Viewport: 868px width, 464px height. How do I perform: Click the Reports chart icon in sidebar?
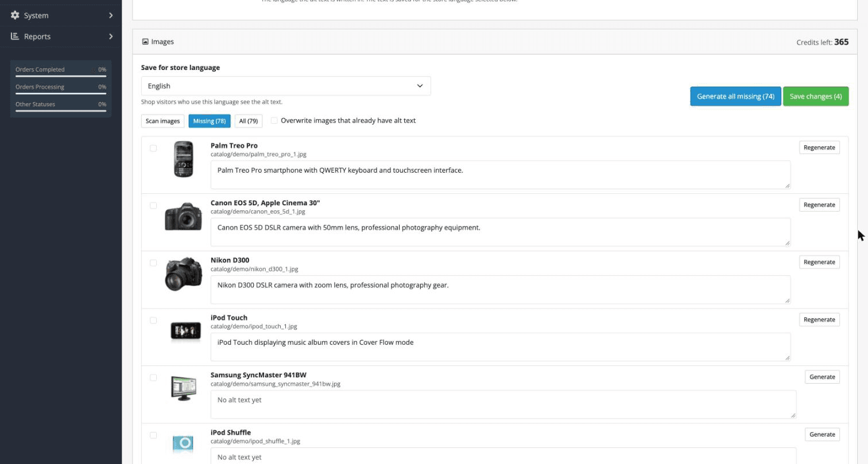(x=15, y=36)
